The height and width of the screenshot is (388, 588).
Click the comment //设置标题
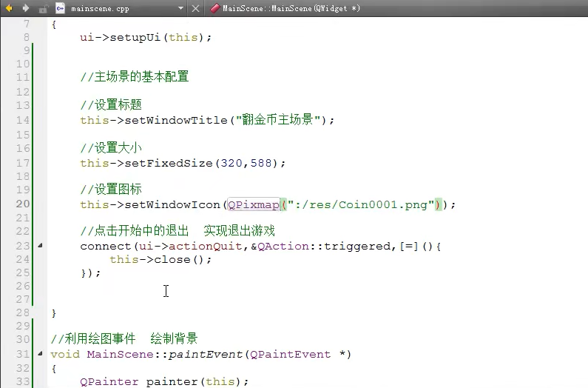(x=111, y=105)
